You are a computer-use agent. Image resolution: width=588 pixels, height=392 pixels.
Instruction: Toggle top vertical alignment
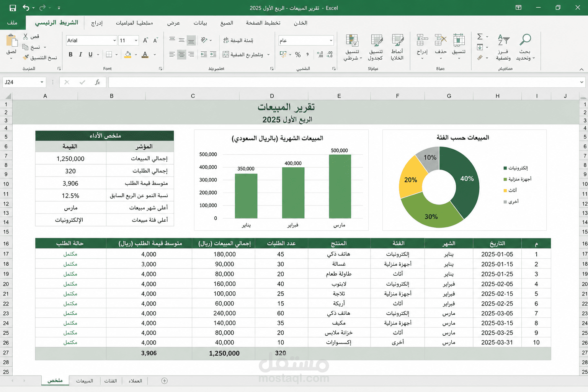[x=172, y=39]
